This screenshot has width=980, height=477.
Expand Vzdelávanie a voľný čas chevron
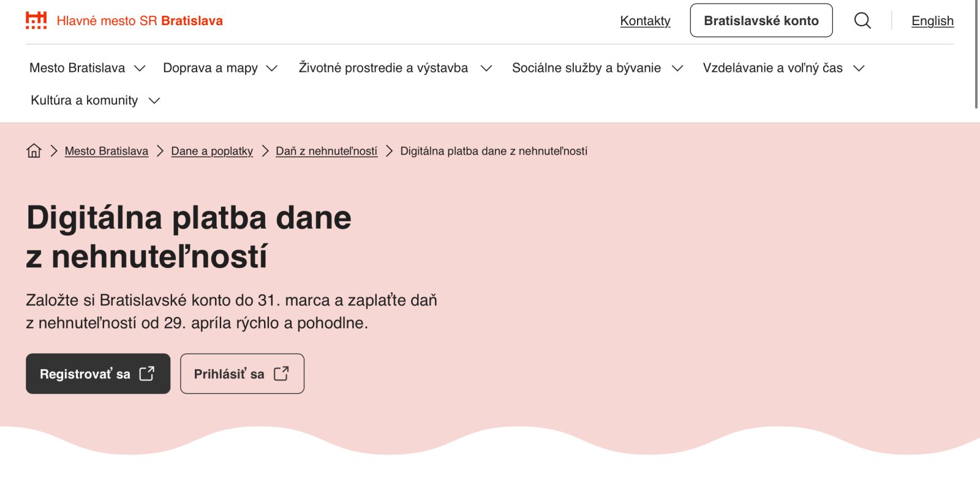[x=859, y=68]
